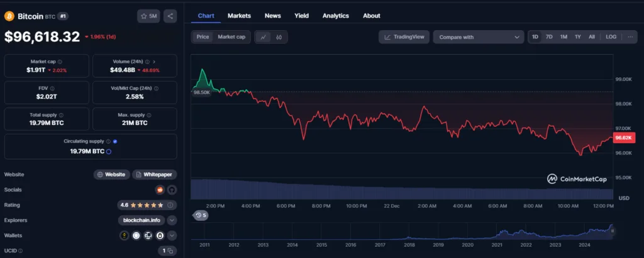Open Total supply info icon

[61, 116]
